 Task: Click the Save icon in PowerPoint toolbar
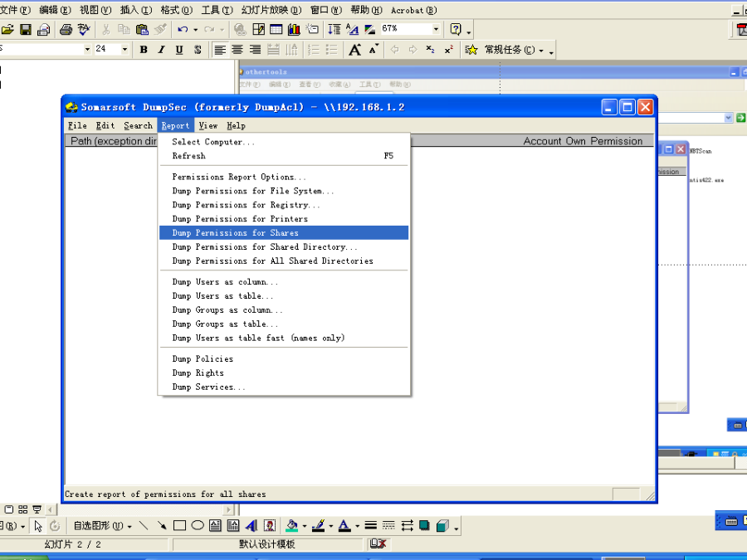(x=26, y=30)
